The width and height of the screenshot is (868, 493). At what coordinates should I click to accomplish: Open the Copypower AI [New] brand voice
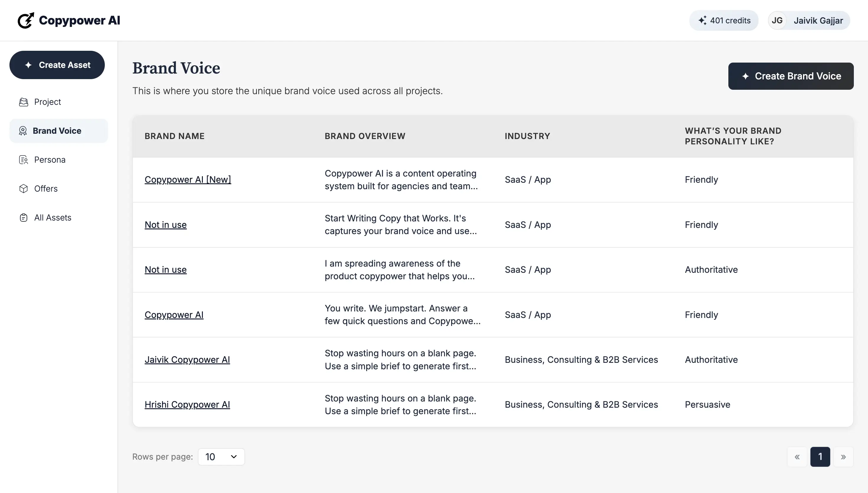(188, 179)
